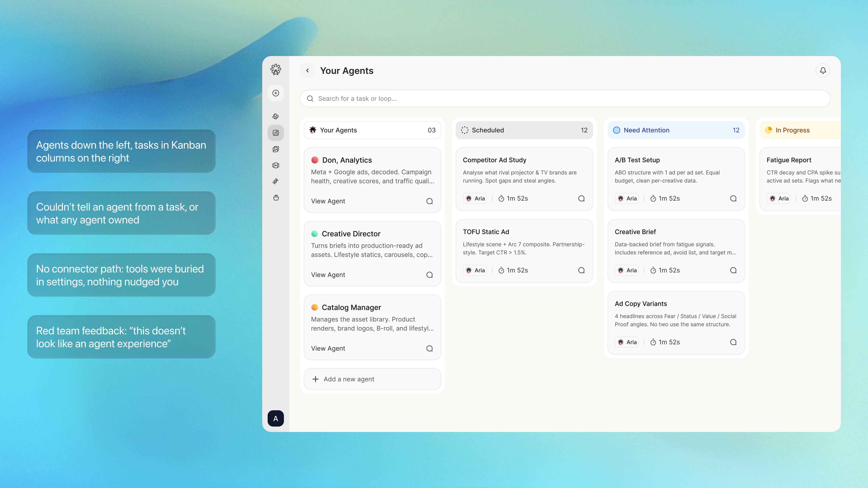
Task: Click Aria tag on Ad Copy Variants
Action: point(627,342)
